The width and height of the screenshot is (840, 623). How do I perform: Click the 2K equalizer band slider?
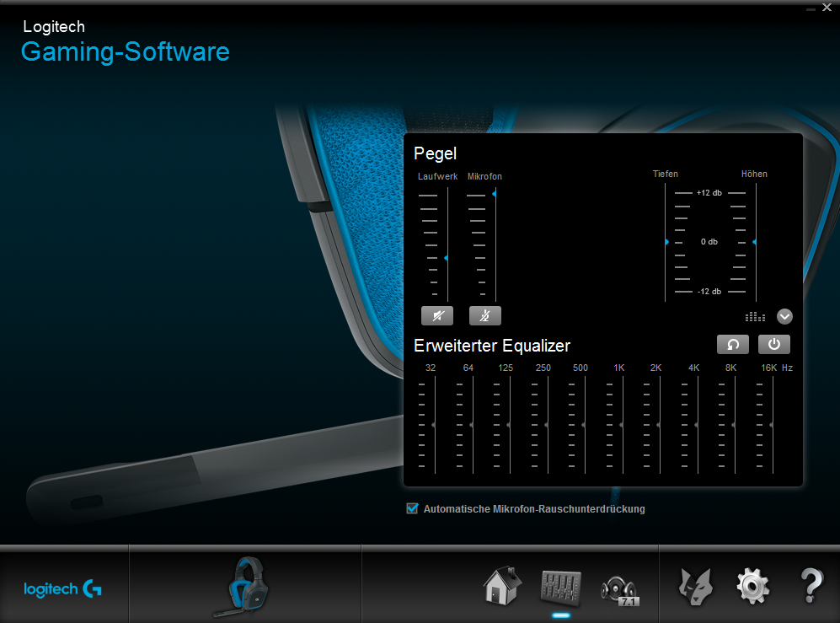pyautogui.click(x=660, y=425)
